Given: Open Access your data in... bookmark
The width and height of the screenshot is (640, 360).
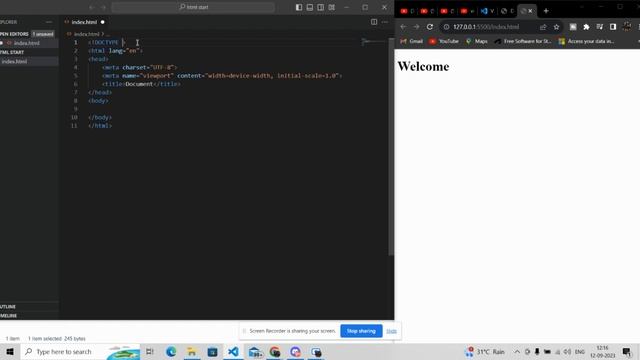Looking at the screenshot, I should [x=586, y=41].
